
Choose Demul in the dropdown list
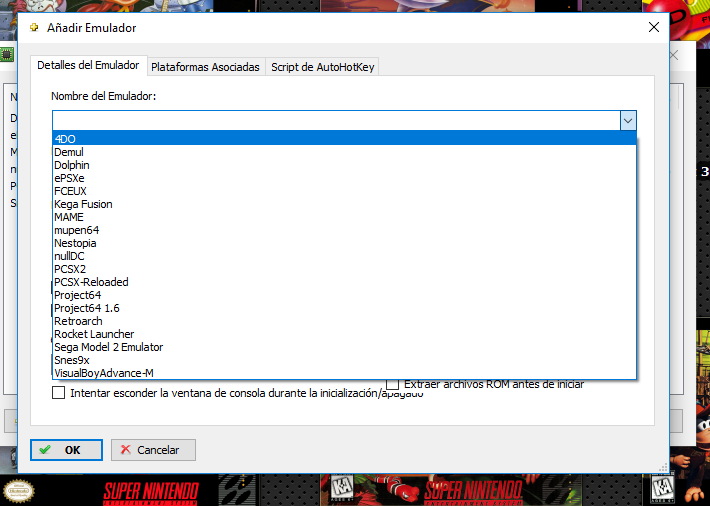point(344,152)
